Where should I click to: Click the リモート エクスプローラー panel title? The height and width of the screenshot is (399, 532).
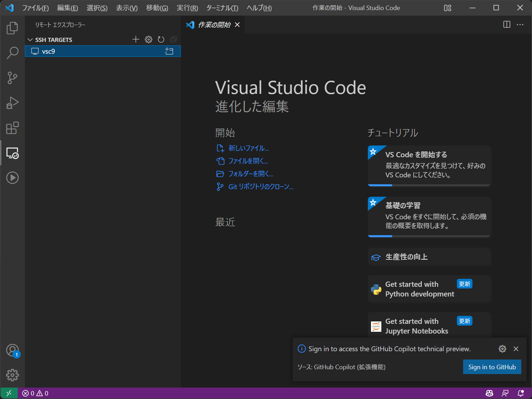60,25
